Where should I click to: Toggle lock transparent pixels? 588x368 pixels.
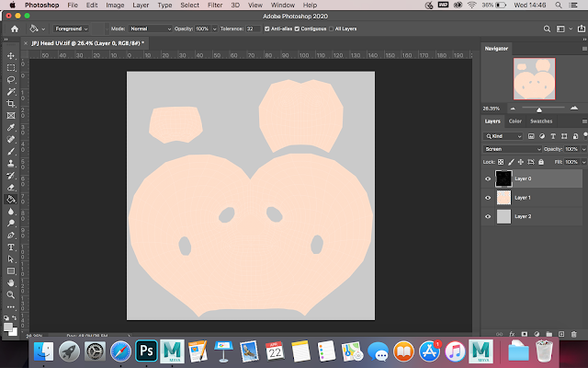[501, 162]
